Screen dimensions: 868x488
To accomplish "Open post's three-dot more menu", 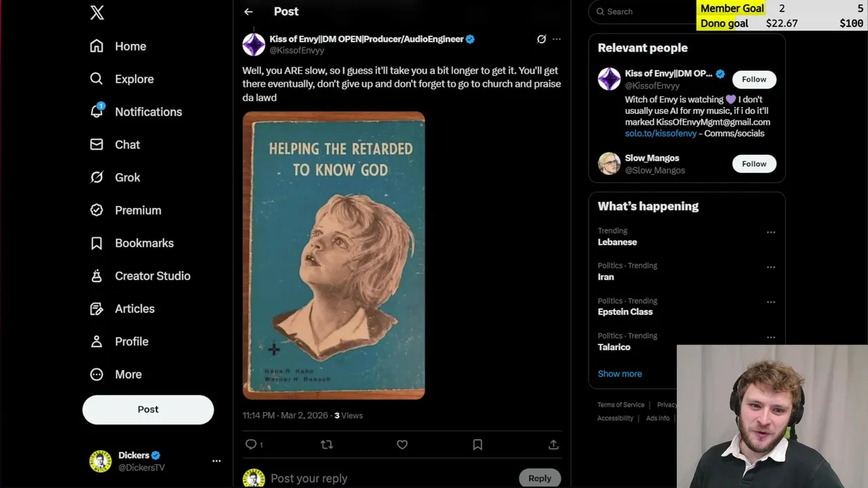I will (557, 39).
